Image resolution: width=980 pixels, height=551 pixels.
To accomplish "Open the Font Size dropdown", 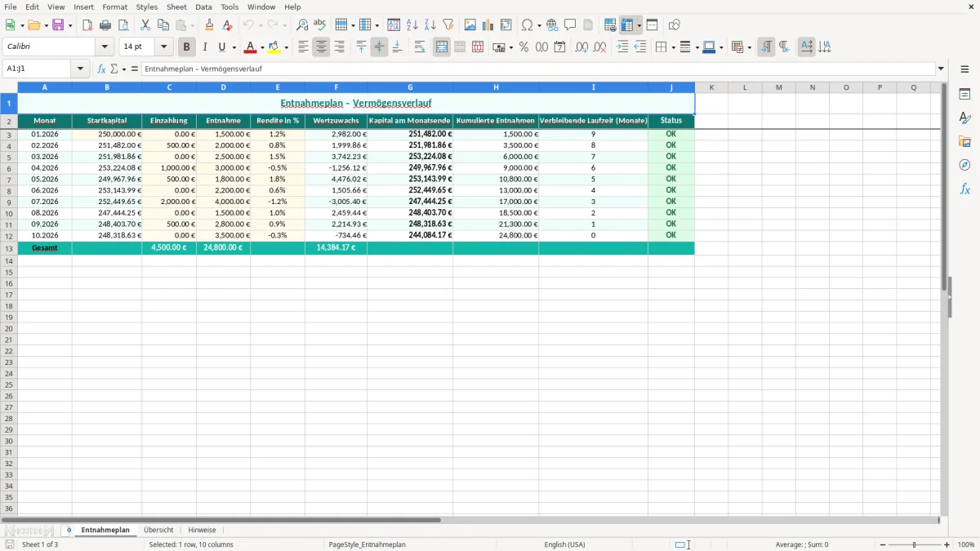I will pyautogui.click(x=163, y=47).
